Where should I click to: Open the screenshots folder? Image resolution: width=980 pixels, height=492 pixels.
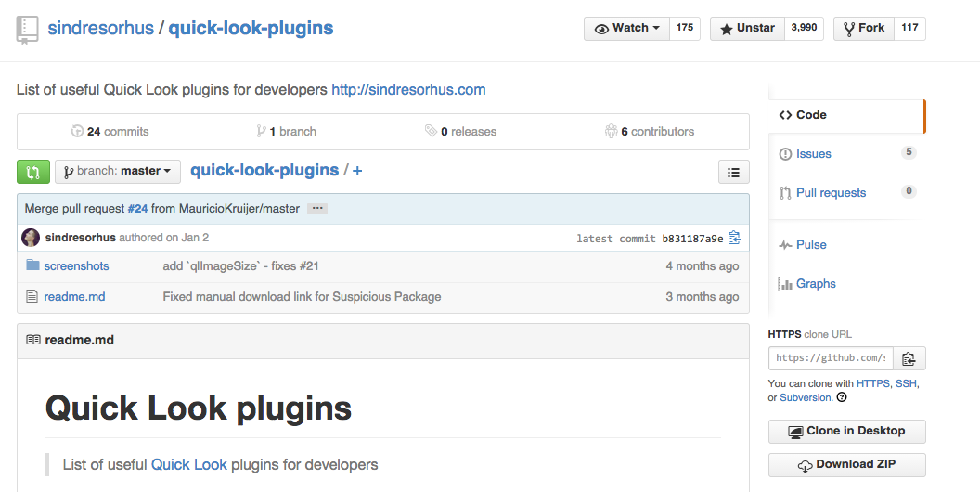76,266
